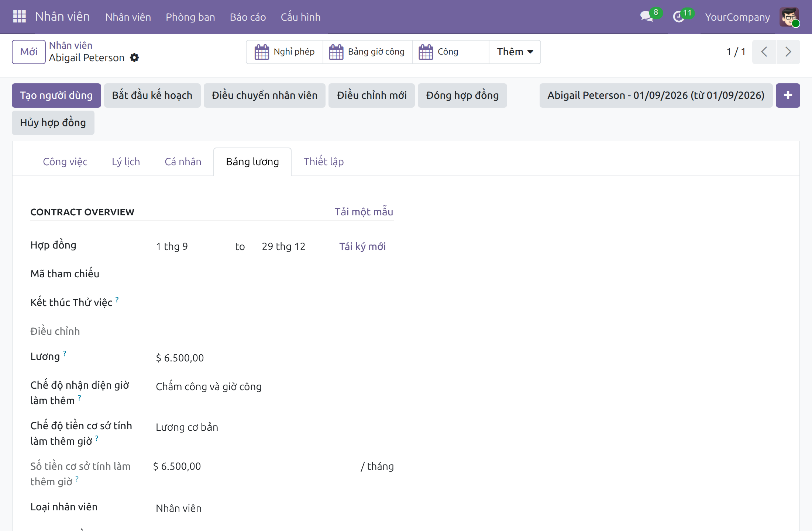
Task: Open Nhân viên breadcrumb link
Action: tap(70, 45)
